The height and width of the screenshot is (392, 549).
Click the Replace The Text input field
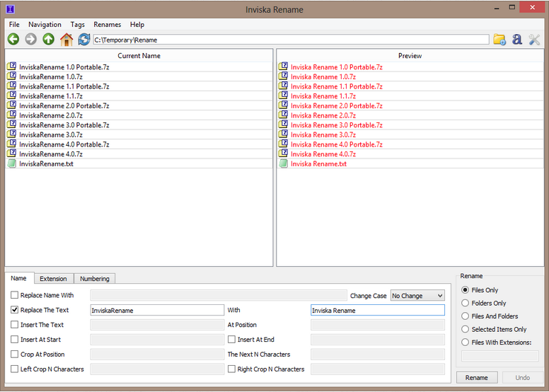pyautogui.click(x=157, y=310)
